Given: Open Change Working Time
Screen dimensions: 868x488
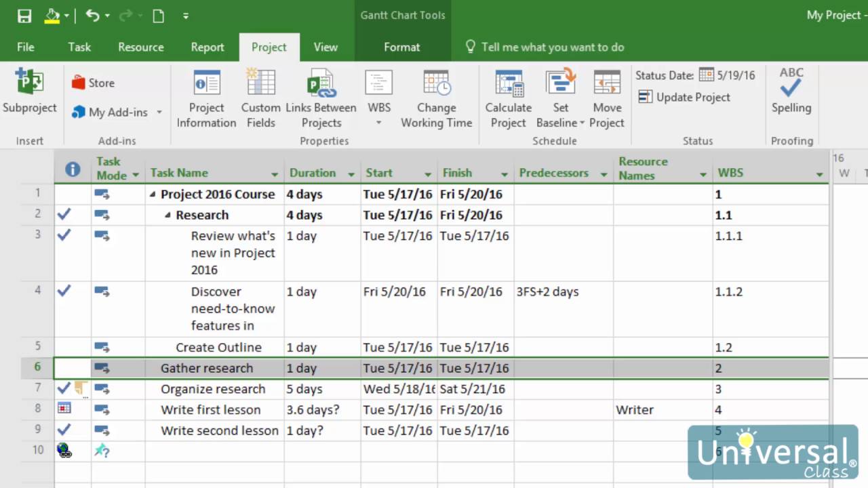Looking at the screenshot, I should [436, 83].
